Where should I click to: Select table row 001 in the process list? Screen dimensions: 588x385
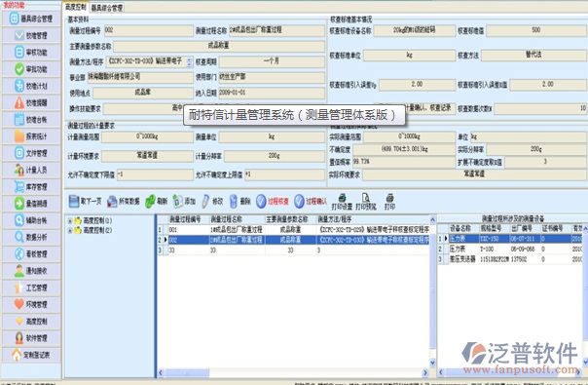pos(293,229)
